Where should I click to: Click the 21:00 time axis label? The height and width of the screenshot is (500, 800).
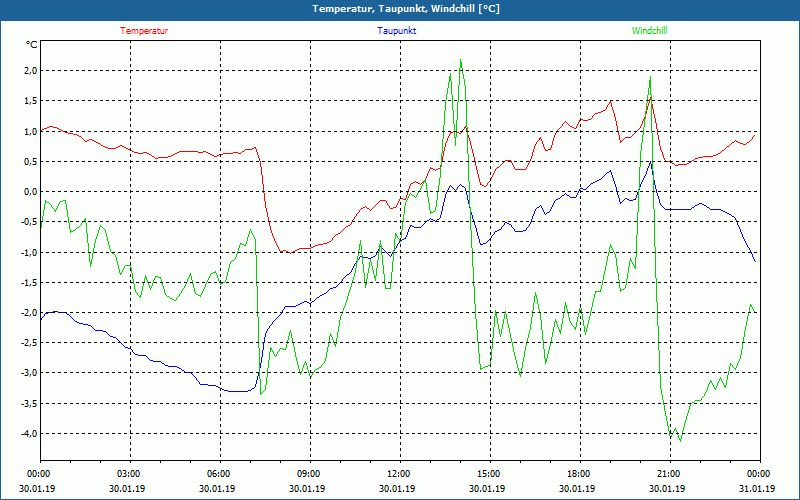(668, 474)
